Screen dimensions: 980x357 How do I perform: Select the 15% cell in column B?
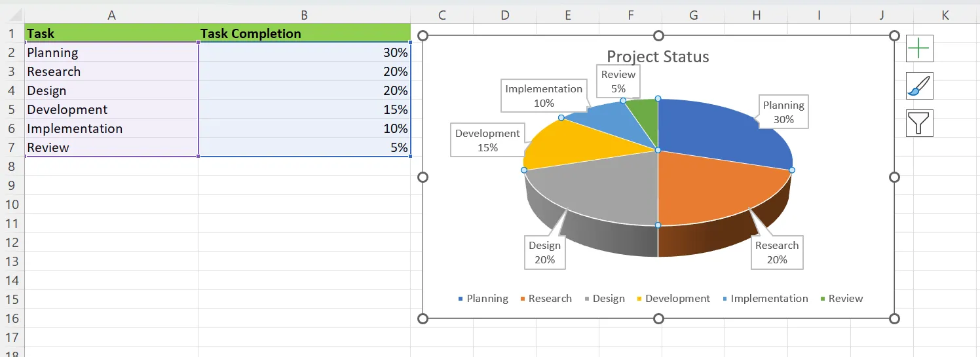[305, 109]
